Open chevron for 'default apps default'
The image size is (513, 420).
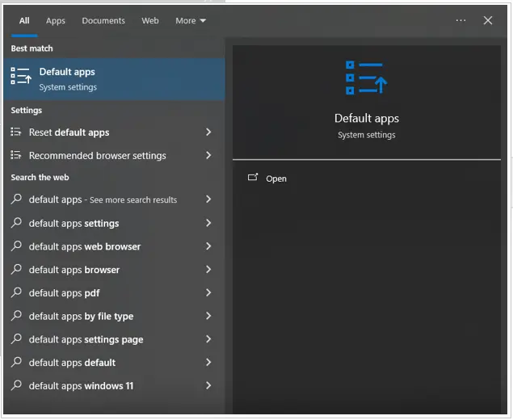[x=208, y=362]
